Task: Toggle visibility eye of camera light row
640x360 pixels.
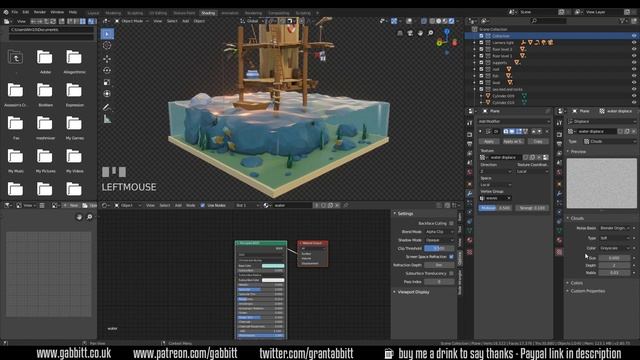Action: pyautogui.click(x=634, y=42)
